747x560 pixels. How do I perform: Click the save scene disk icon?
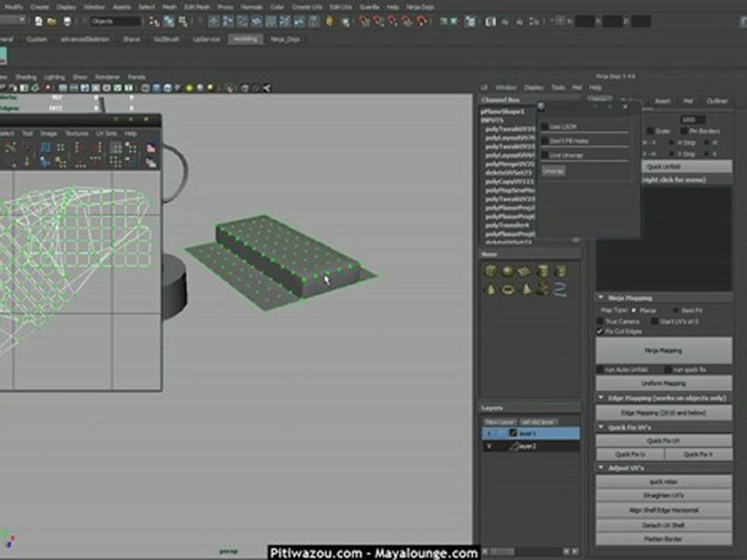click(x=67, y=22)
